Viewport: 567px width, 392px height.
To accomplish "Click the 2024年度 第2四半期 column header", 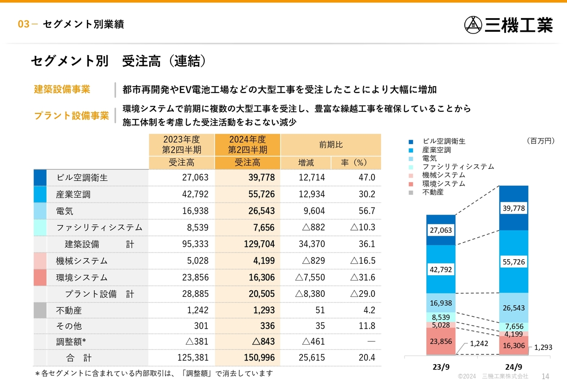I will [x=248, y=145].
